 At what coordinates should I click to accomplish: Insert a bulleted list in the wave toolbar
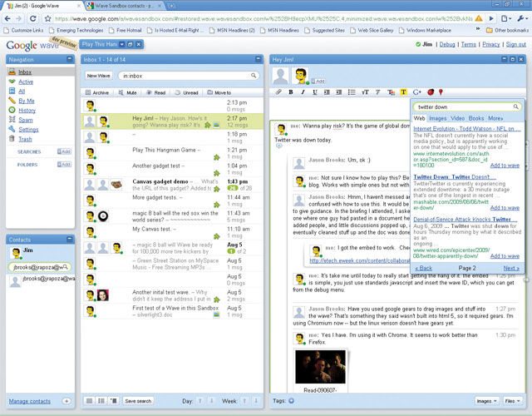tap(352, 92)
